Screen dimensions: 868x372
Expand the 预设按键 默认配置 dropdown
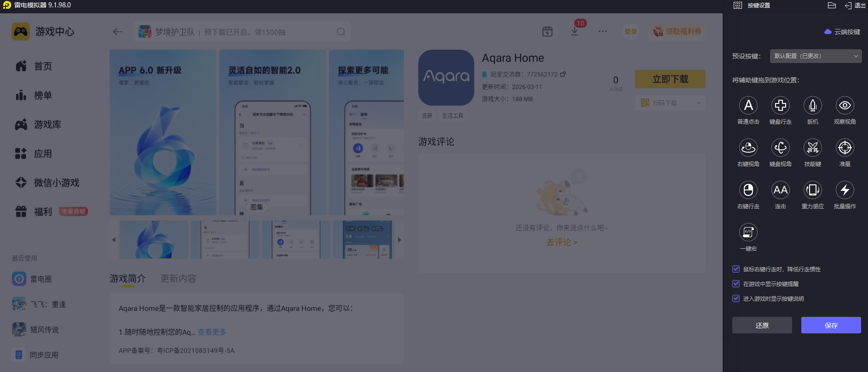(815, 56)
